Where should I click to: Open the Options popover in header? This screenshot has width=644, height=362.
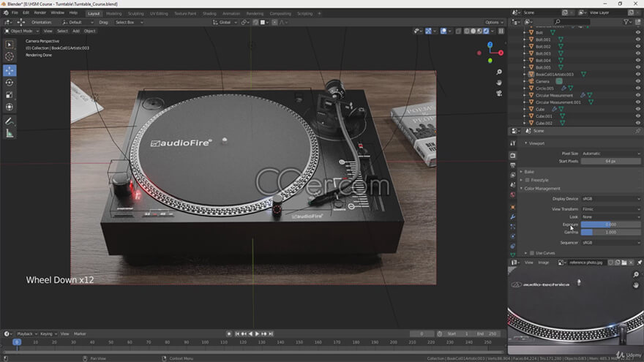click(493, 23)
